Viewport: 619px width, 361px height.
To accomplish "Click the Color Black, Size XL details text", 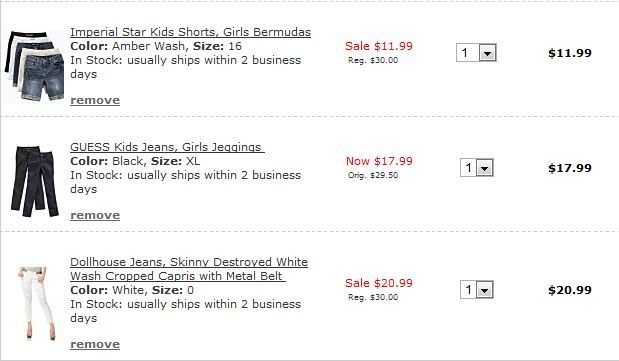I will (x=135, y=161).
